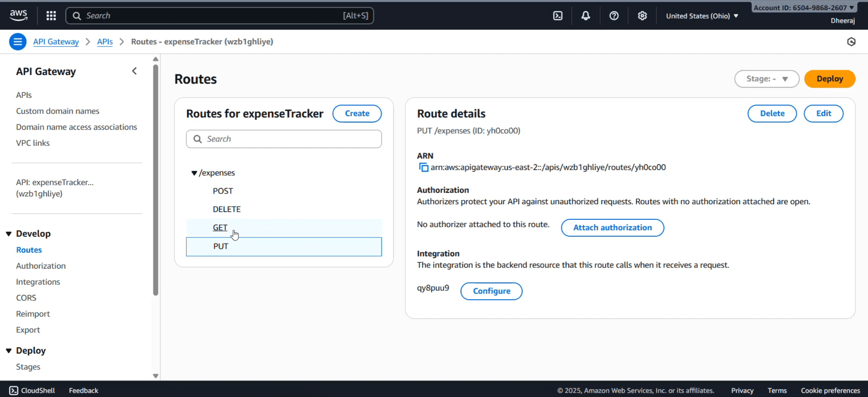This screenshot has width=868, height=397.
Task: Configure the integration qy8puu9
Action: tap(491, 291)
